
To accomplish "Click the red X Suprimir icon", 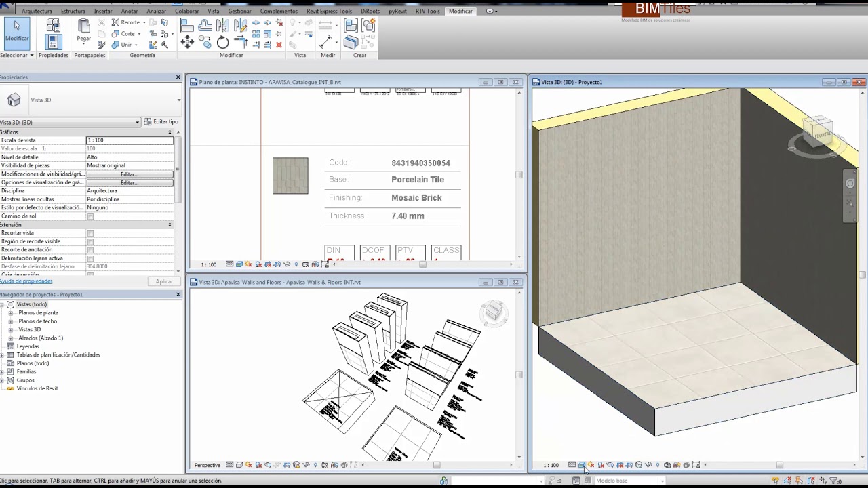I will click(x=279, y=45).
